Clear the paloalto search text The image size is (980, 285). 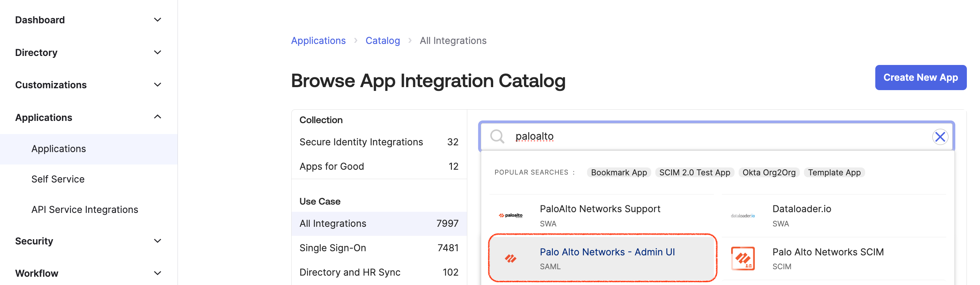coord(940,137)
